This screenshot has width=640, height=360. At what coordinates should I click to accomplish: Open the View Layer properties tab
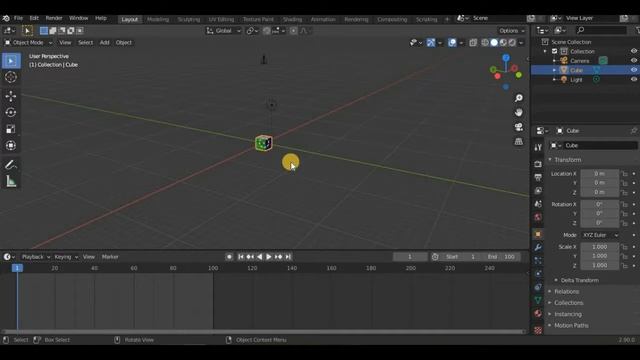click(538, 191)
